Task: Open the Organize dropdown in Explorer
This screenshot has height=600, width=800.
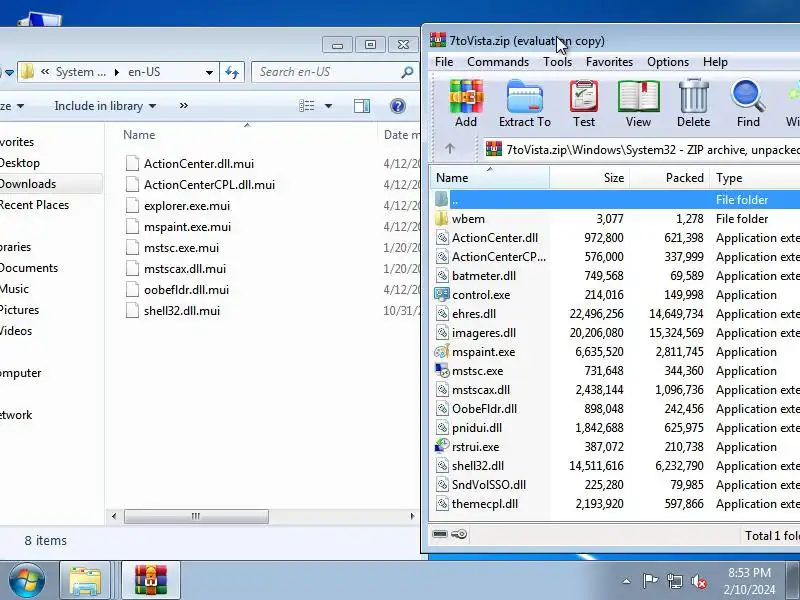Action: point(12,106)
